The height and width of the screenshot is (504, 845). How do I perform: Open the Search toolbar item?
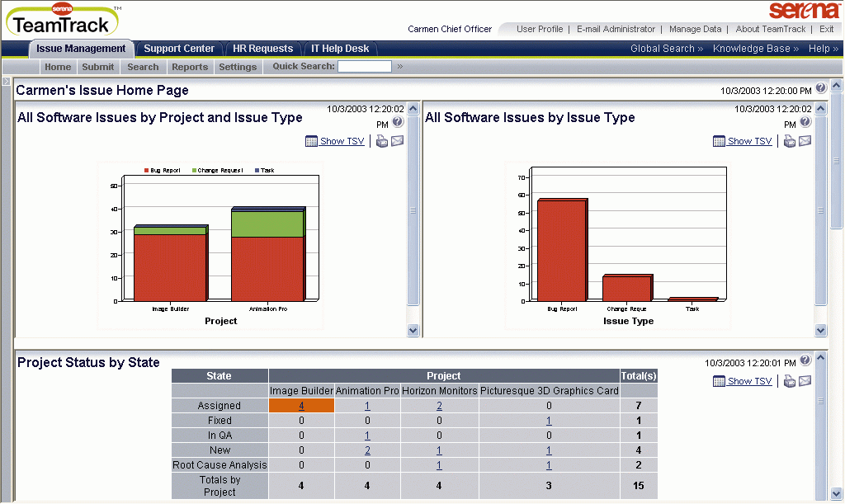[x=143, y=67]
